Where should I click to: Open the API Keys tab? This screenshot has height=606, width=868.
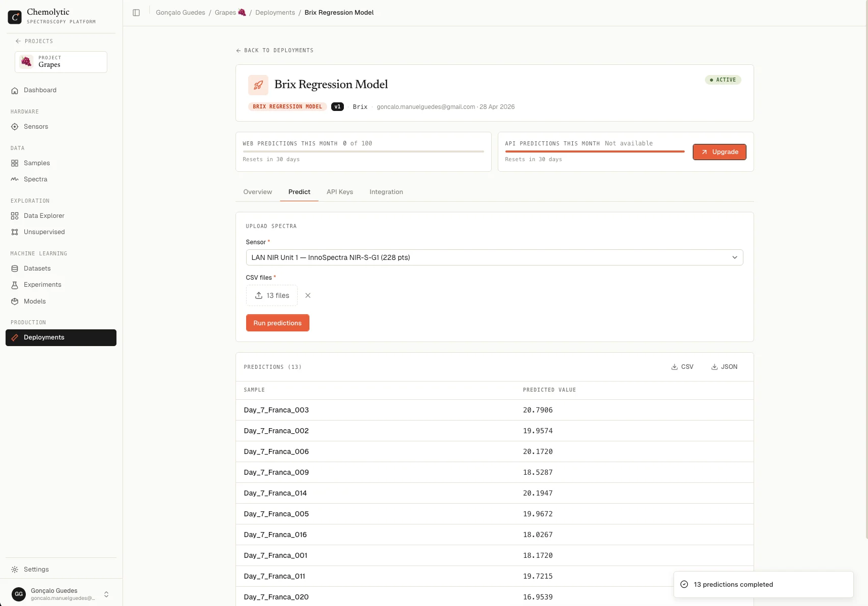(340, 192)
